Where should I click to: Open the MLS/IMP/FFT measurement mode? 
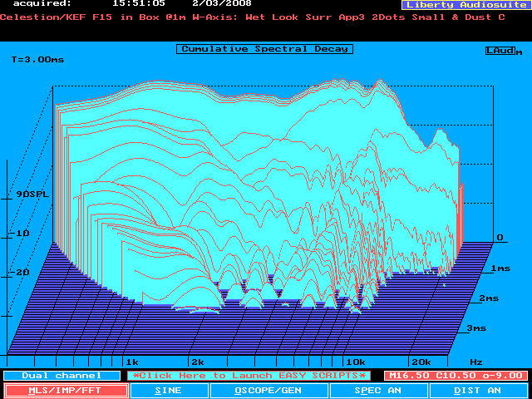(x=66, y=390)
